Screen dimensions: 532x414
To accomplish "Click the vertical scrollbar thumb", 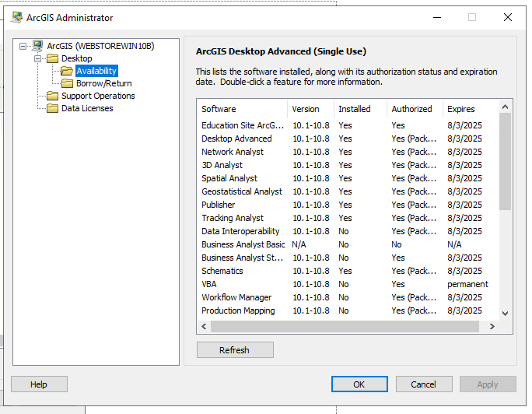I will pos(506,162).
